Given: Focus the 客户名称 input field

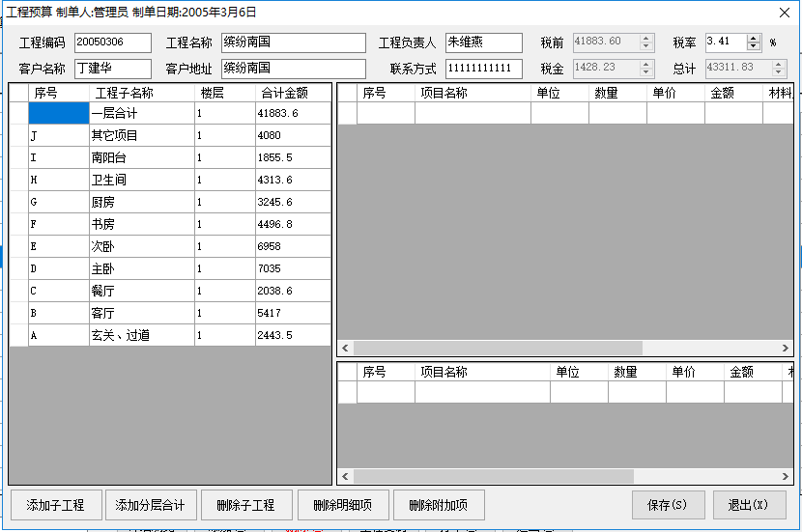Looking at the screenshot, I should tap(112, 69).
